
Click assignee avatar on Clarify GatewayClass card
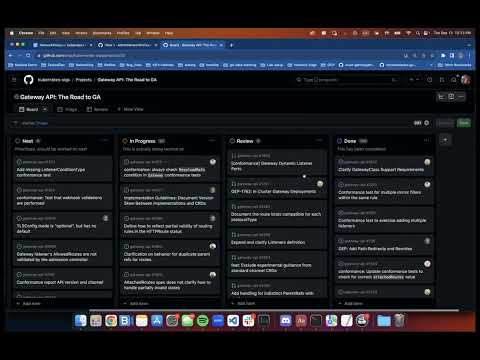pos(427,162)
